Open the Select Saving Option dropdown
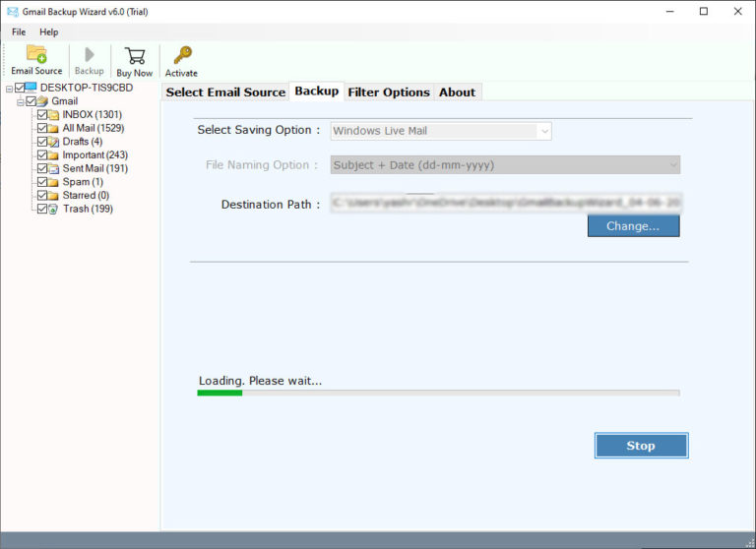The height and width of the screenshot is (549, 756). [440, 131]
